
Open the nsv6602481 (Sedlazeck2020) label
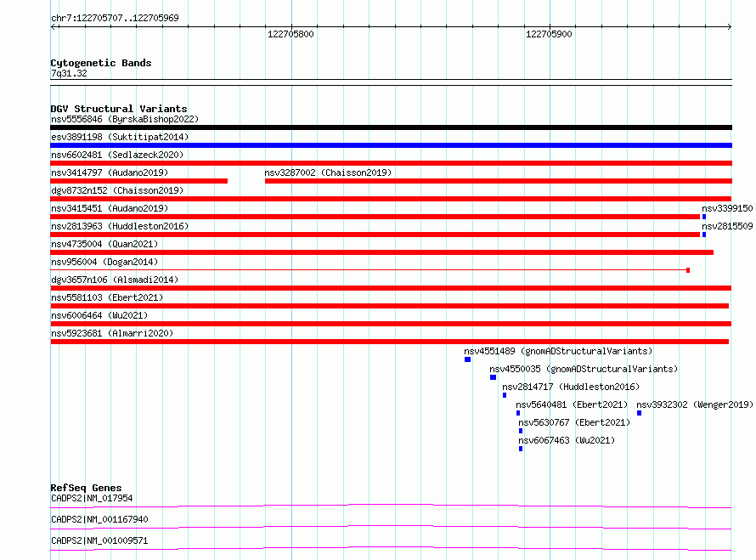click(x=117, y=155)
